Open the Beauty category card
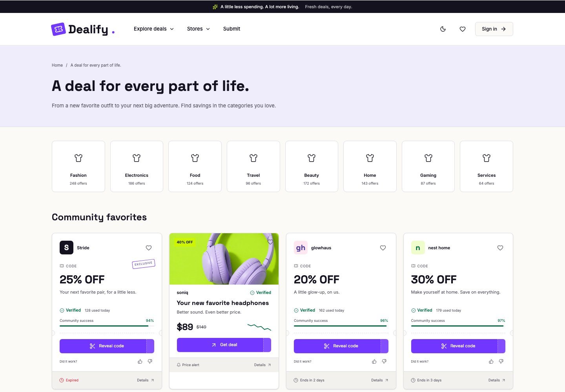Image resolution: width=565 pixels, height=392 pixels. click(x=312, y=166)
